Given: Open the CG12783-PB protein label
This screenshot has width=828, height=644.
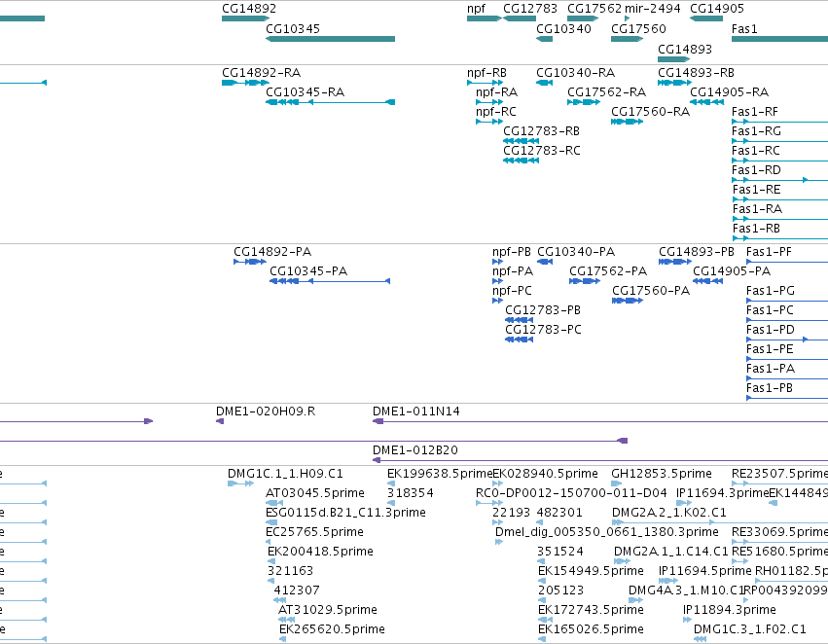Looking at the screenshot, I should (x=543, y=311).
